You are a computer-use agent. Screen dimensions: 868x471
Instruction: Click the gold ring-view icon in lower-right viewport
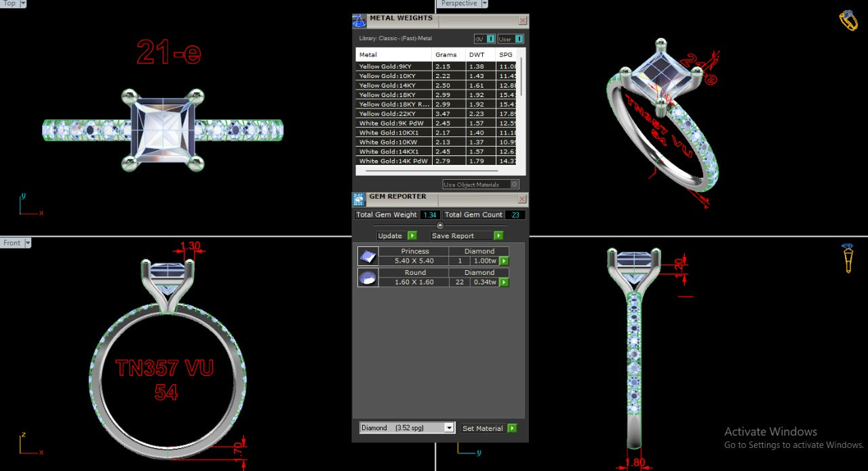point(848,259)
